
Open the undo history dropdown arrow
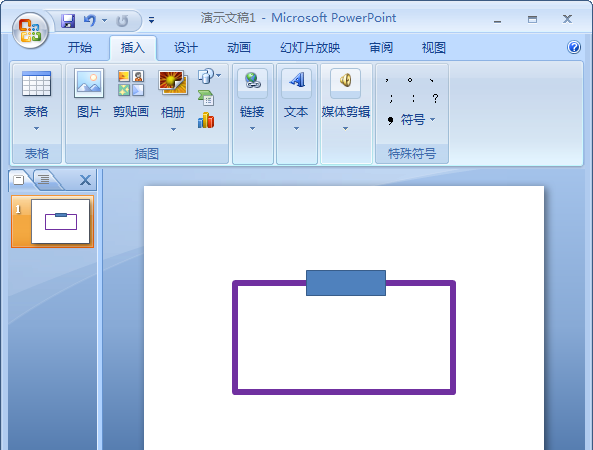(104, 20)
